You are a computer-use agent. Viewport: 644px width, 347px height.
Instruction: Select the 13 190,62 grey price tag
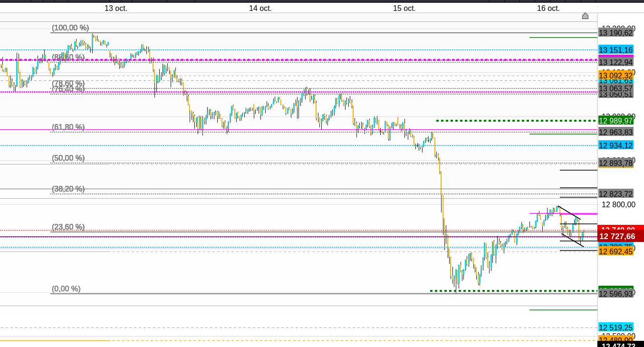click(615, 33)
